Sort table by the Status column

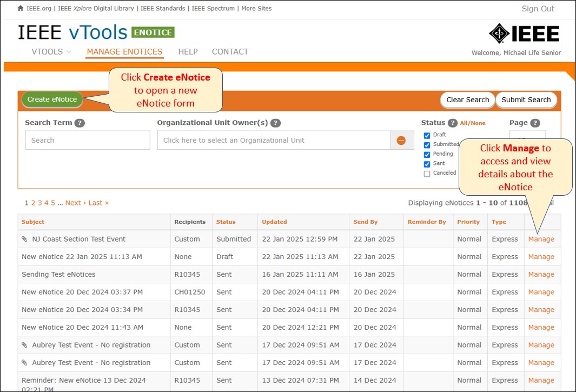point(226,222)
